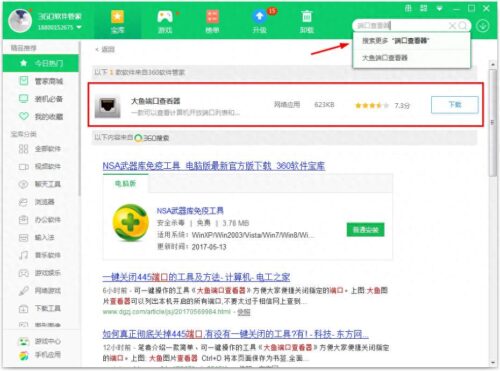The width and height of the screenshot is (500, 371).
Task: Click the sidebar scrollbar thumb
Action: pos(79,118)
